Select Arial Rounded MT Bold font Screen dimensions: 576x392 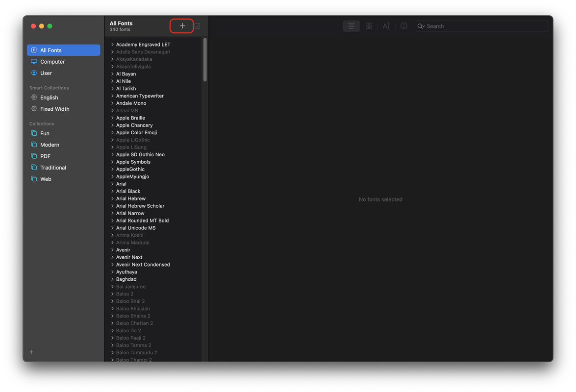143,220
